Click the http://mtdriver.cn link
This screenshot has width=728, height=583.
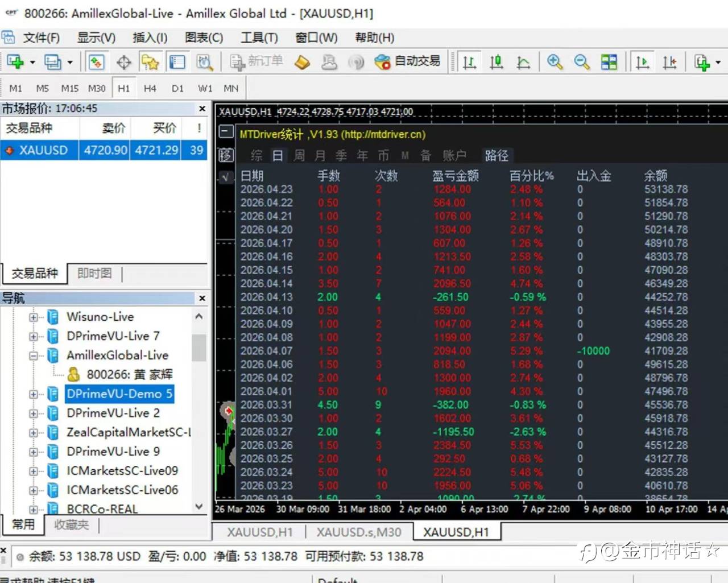click(383, 135)
